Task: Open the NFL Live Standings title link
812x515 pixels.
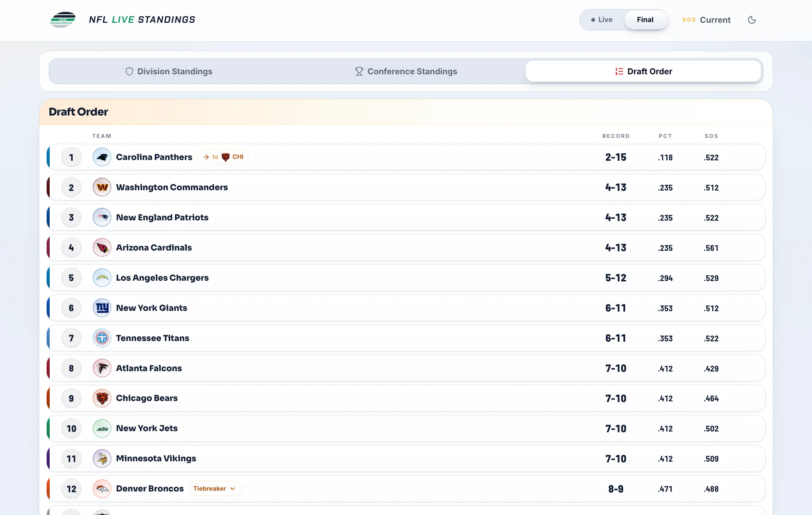Action: point(142,20)
